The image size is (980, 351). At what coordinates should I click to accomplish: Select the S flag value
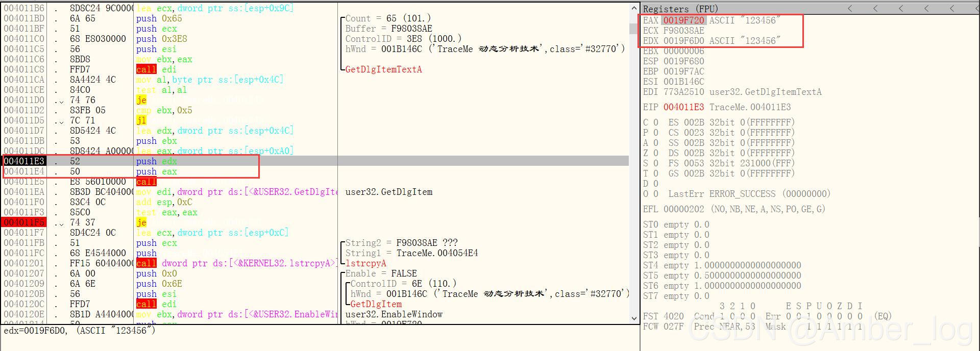click(x=656, y=163)
